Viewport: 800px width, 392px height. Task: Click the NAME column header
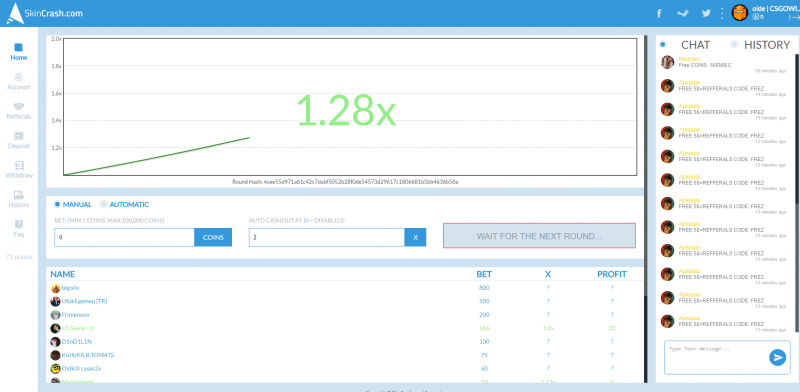[x=63, y=274]
